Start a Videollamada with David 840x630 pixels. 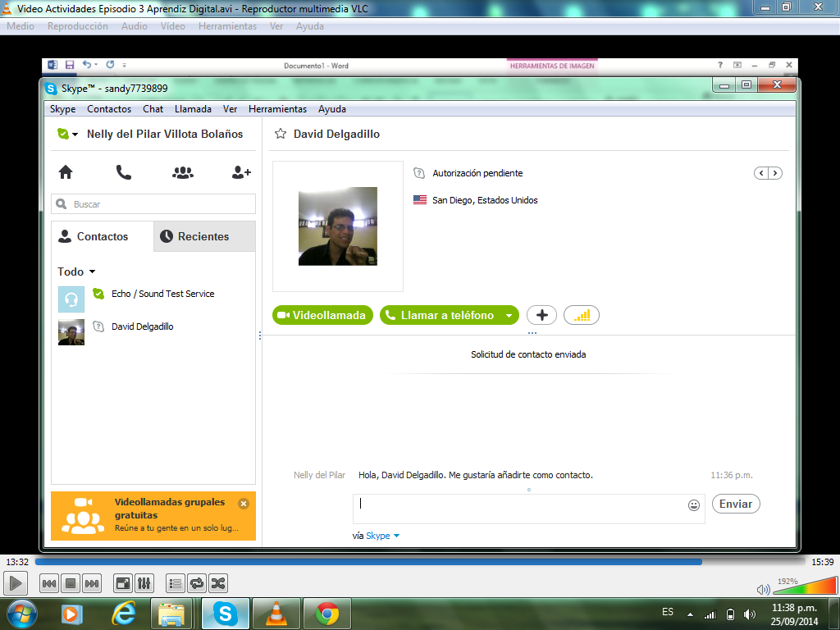coord(322,315)
